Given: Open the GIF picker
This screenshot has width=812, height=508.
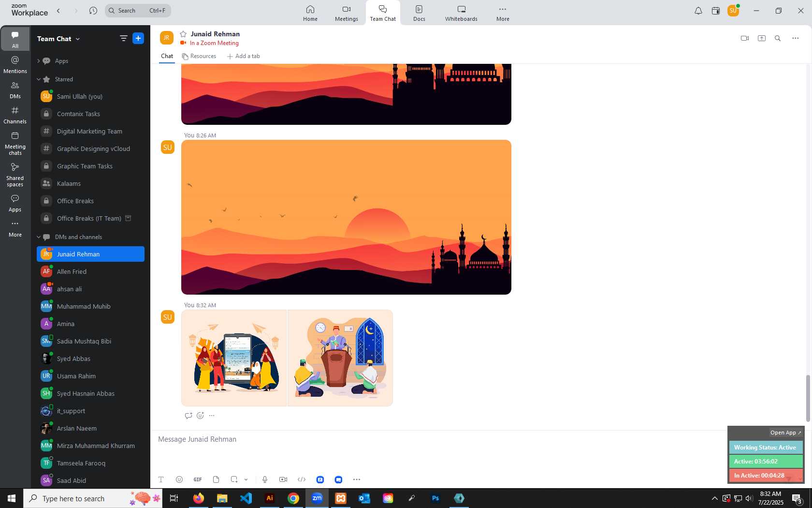Looking at the screenshot, I should tap(198, 479).
